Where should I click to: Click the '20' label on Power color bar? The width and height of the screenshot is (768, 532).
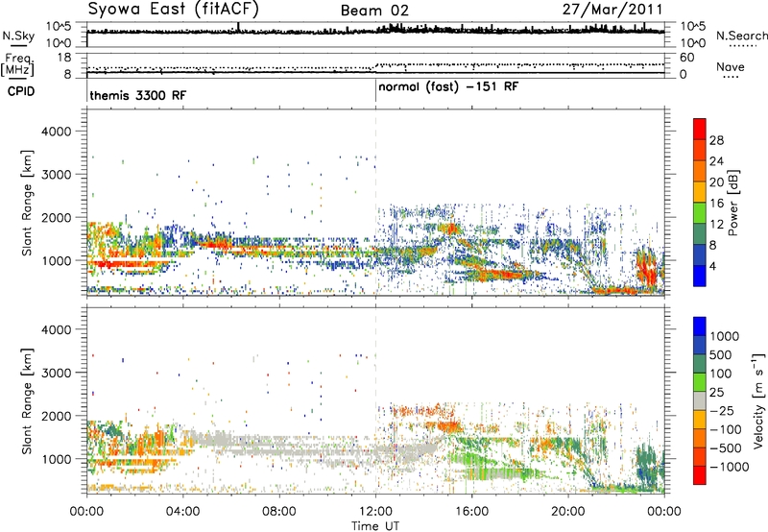pos(716,182)
